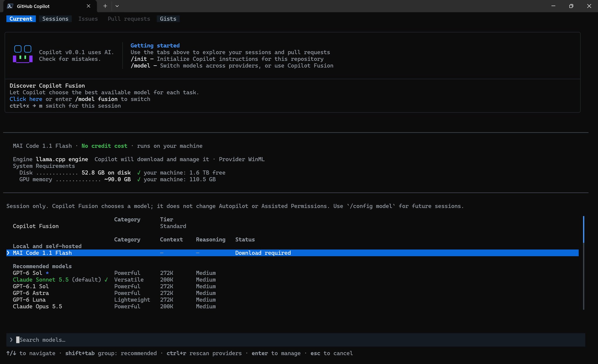Image resolution: width=598 pixels, height=364 pixels.
Task: Click the model list scrollbar thumb
Action: tap(583, 230)
